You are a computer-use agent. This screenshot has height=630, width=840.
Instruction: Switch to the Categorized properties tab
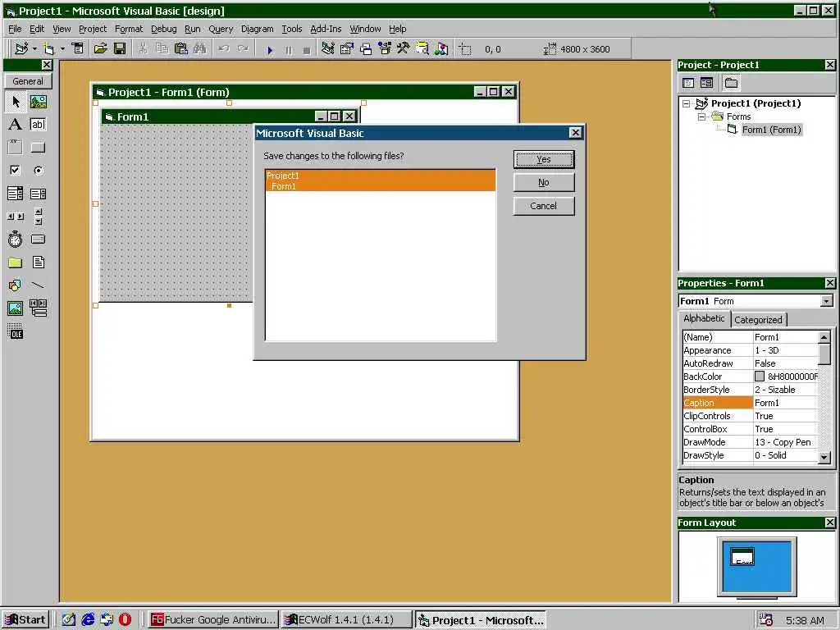(x=758, y=320)
